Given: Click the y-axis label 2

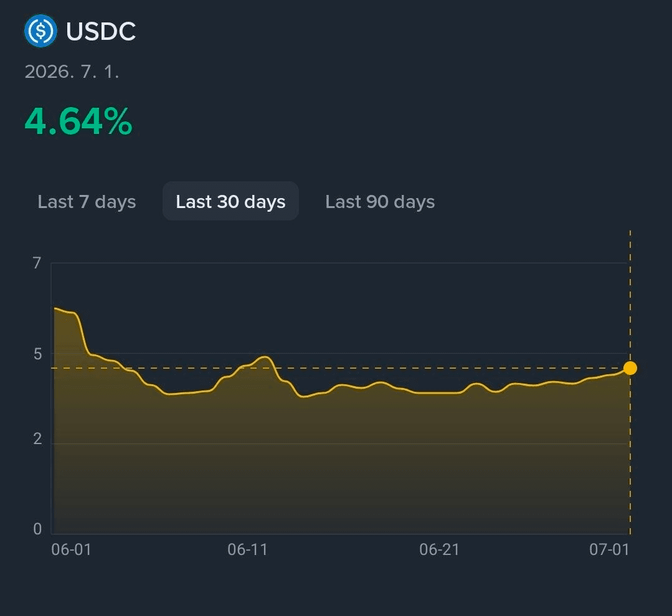Looking at the screenshot, I should coord(38,438).
